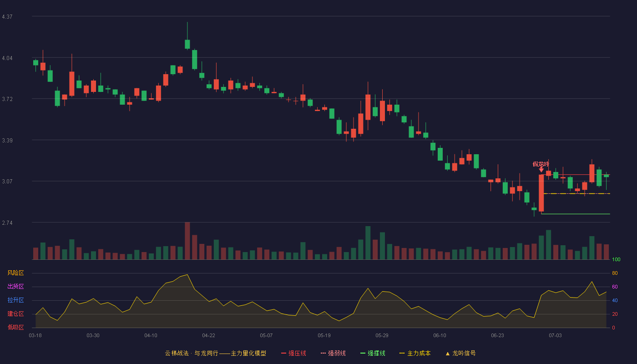The width and height of the screenshot is (637, 364).
Task: Click the 100 indicator scale label
Action: 616,260
